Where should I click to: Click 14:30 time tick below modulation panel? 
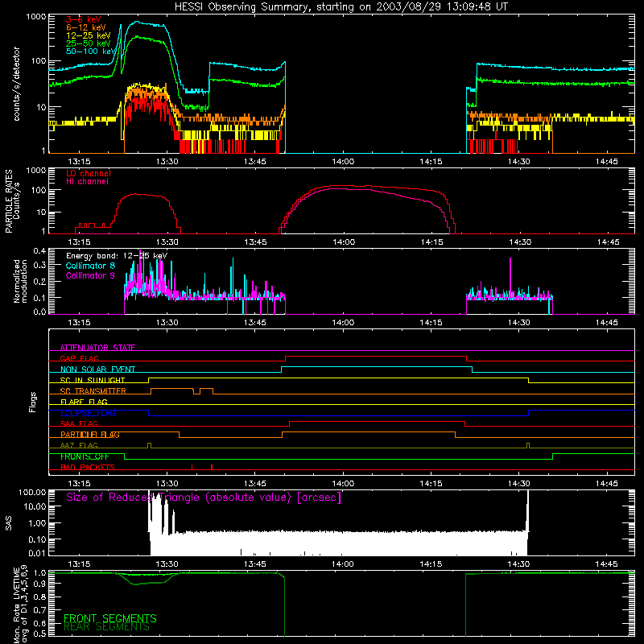coord(518,323)
